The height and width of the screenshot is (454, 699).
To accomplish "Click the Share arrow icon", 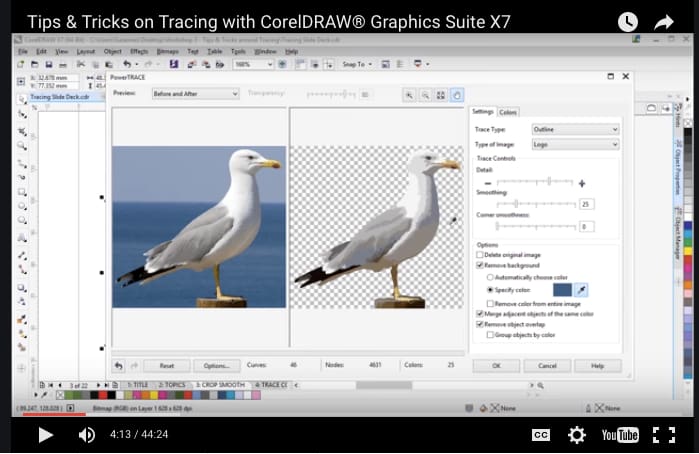I will click(x=664, y=22).
